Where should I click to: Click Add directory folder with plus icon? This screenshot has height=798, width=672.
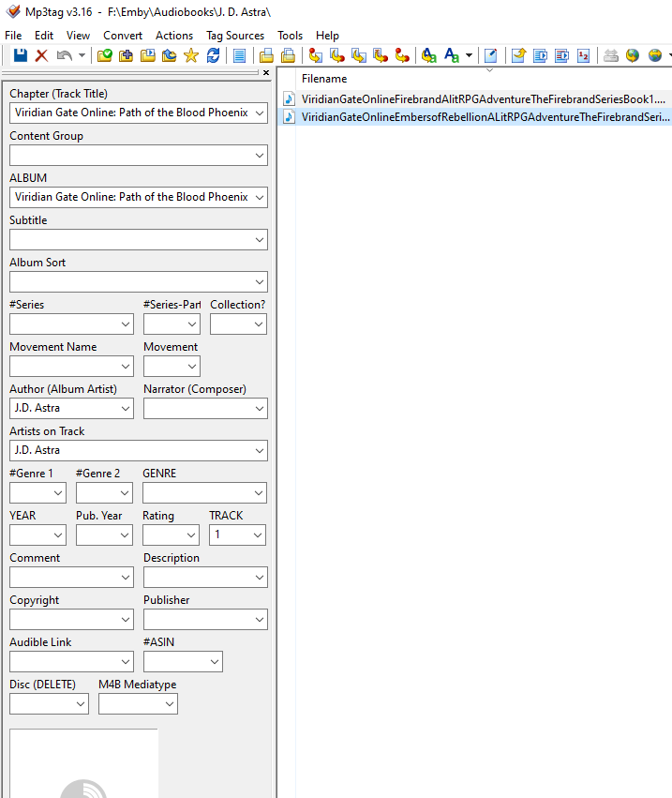(x=126, y=55)
